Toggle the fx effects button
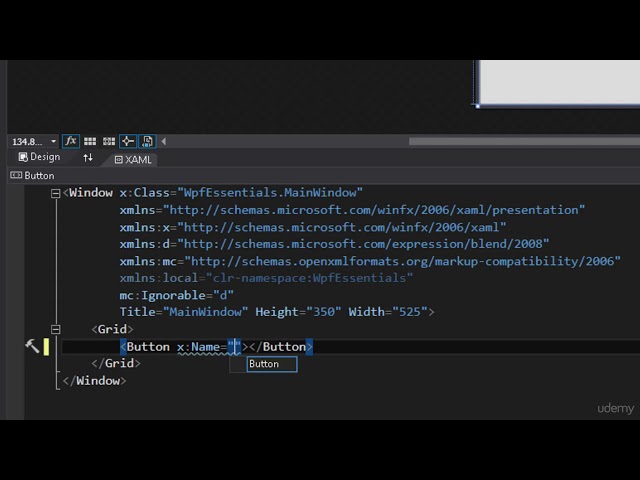 click(71, 141)
